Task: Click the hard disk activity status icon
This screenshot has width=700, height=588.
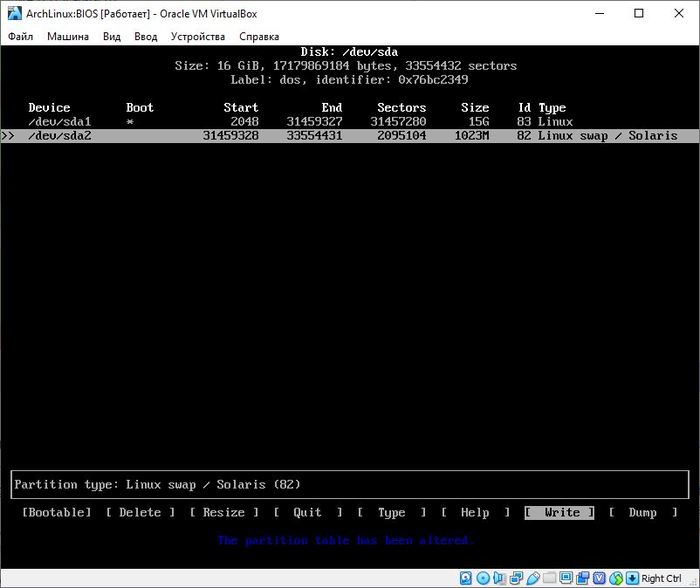Action: click(466, 578)
